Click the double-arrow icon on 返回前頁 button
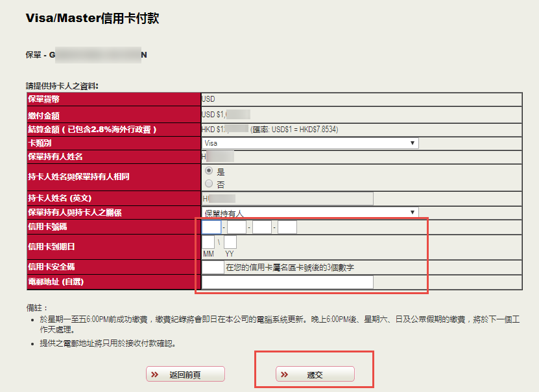The image size is (539, 392). 154,375
